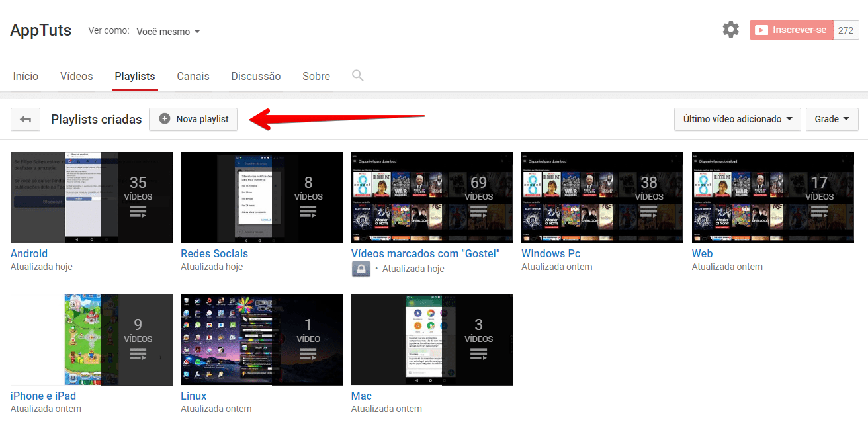Click the AppTuts channel title
Viewport: 868px width, 428px height.
point(41,30)
